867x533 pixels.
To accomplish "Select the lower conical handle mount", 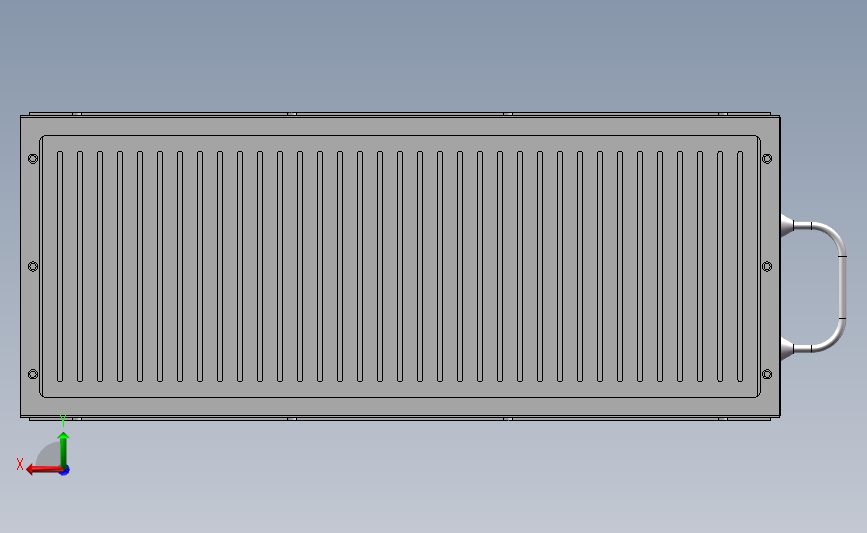I will click(x=787, y=348).
